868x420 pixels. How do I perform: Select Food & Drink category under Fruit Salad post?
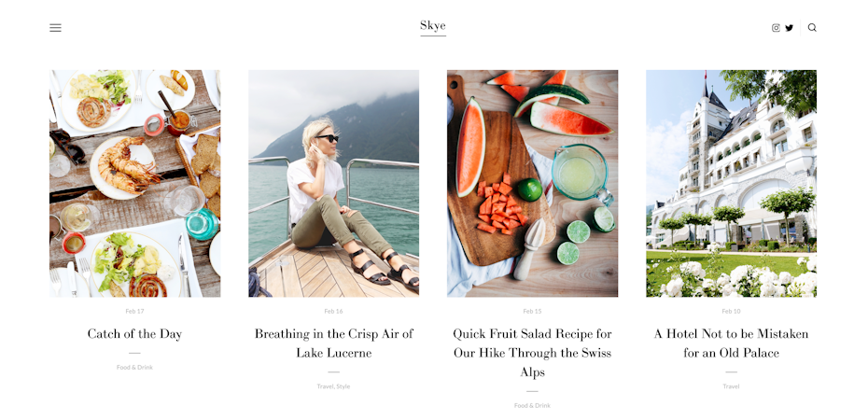tap(533, 406)
